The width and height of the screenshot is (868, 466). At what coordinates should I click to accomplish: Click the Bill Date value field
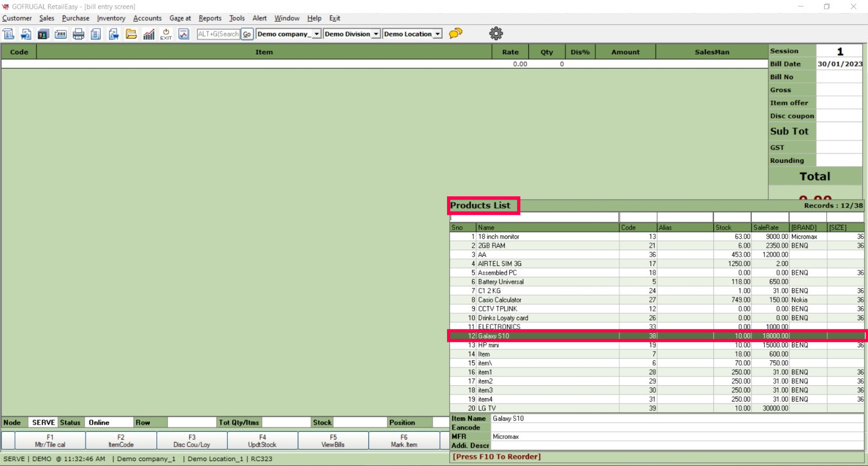839,64
